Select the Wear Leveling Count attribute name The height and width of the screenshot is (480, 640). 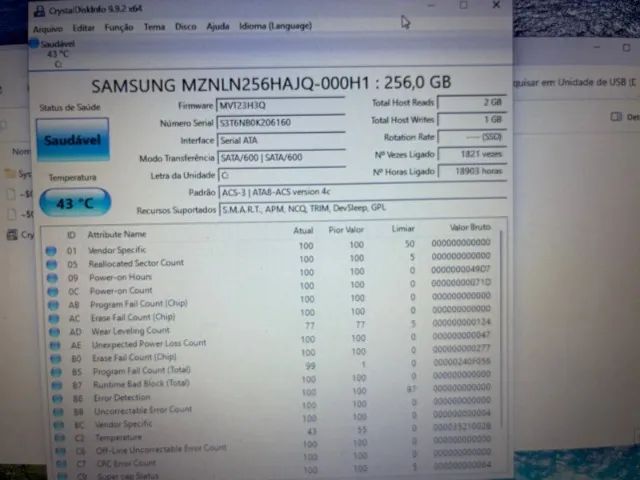131,331
